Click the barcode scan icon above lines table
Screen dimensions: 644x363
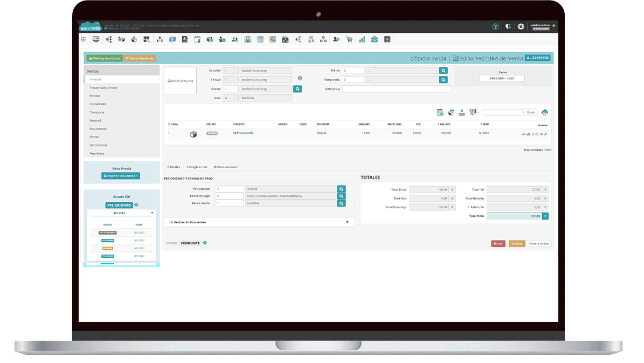click(x=473, y=112)
